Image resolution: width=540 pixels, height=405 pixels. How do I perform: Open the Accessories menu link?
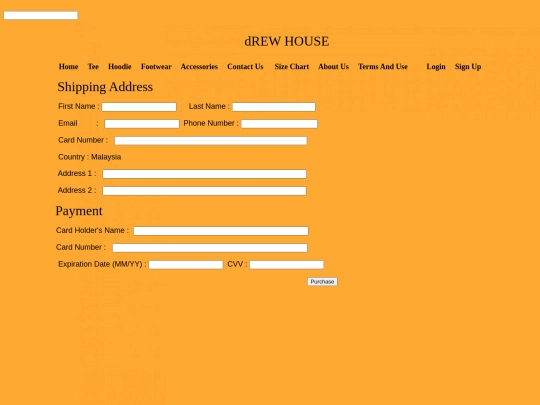coord(199,66)
